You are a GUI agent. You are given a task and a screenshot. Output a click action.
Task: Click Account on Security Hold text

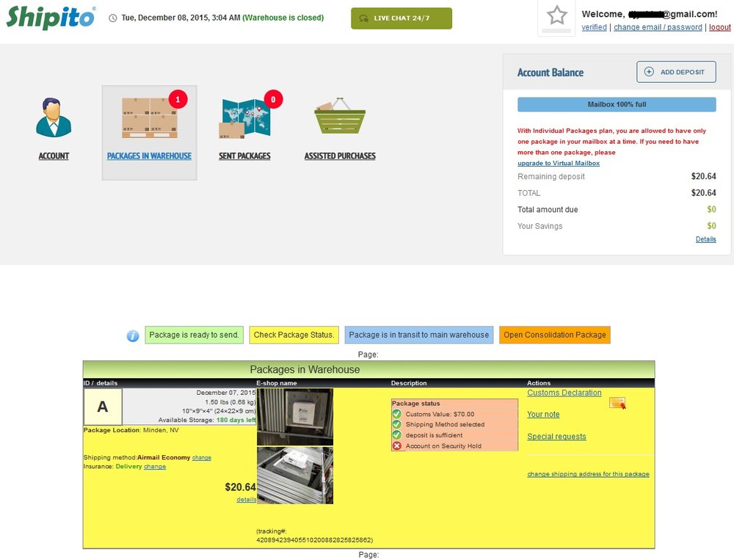coord(443,446)
